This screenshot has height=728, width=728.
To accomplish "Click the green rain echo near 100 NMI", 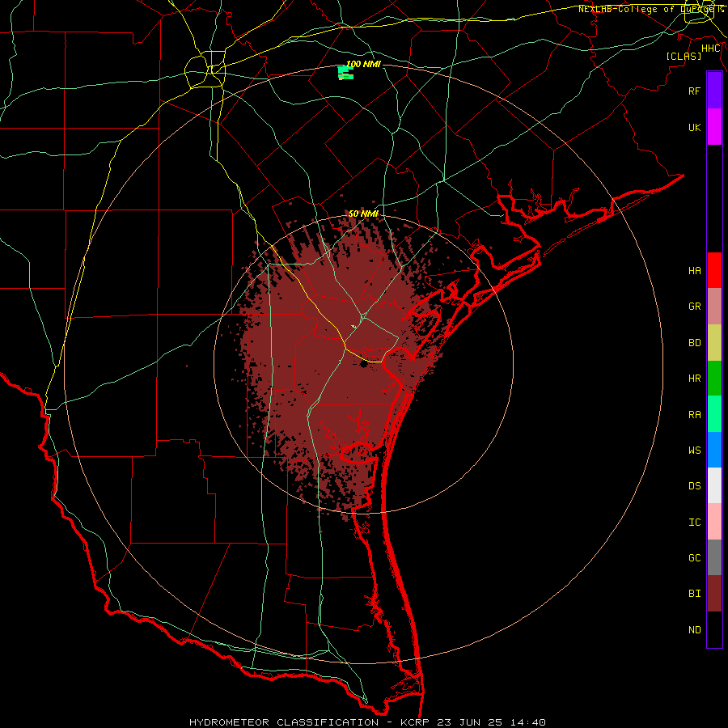I will [346, 73].
